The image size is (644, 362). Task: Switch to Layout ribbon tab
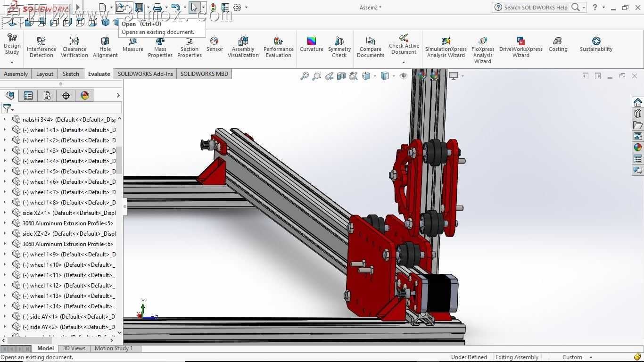(x=45, y=74)
